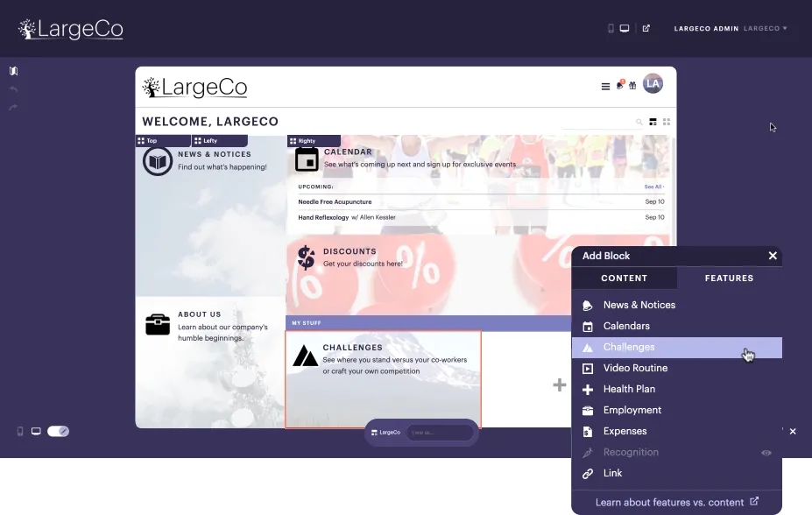Close the Add Block panel
812x515 pixels.
tap(773, 256)
